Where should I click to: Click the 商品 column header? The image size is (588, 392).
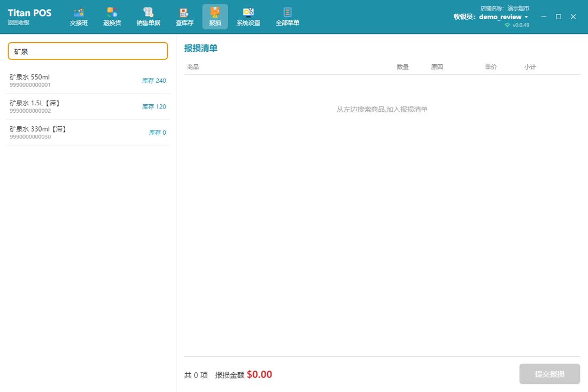pyautogui.click(x=193, y=67)
